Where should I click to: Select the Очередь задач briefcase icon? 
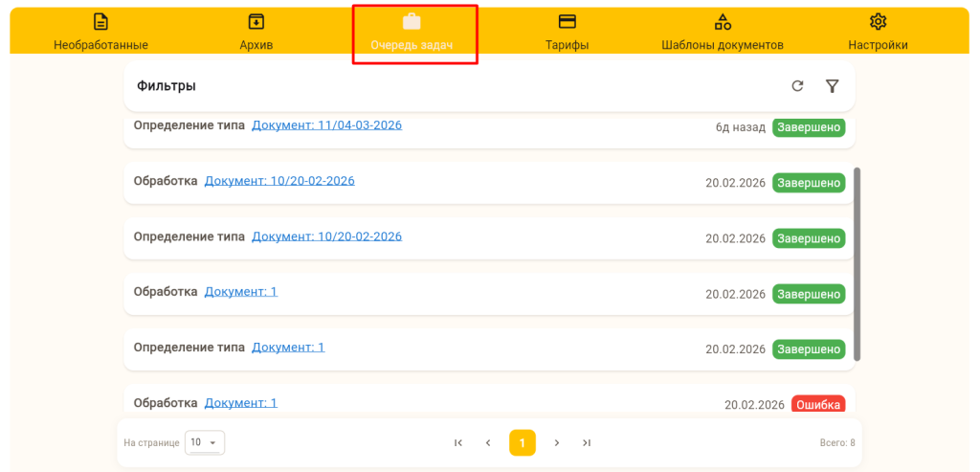412,22
